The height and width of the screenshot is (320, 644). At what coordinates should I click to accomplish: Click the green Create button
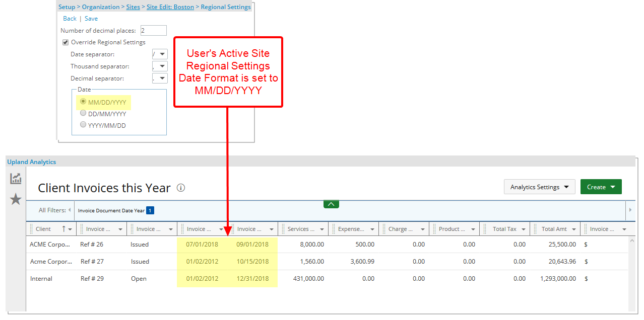click(601, 187)
